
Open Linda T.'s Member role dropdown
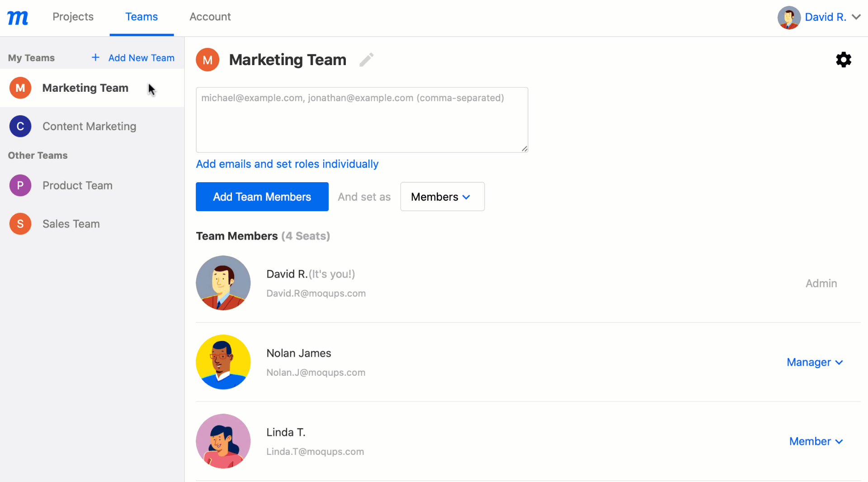[x=816, y=441]
